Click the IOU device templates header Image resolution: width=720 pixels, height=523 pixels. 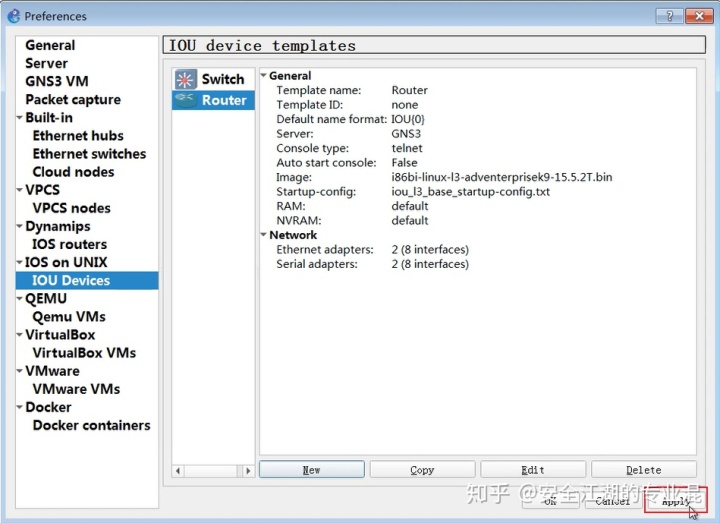click(434, 45)
